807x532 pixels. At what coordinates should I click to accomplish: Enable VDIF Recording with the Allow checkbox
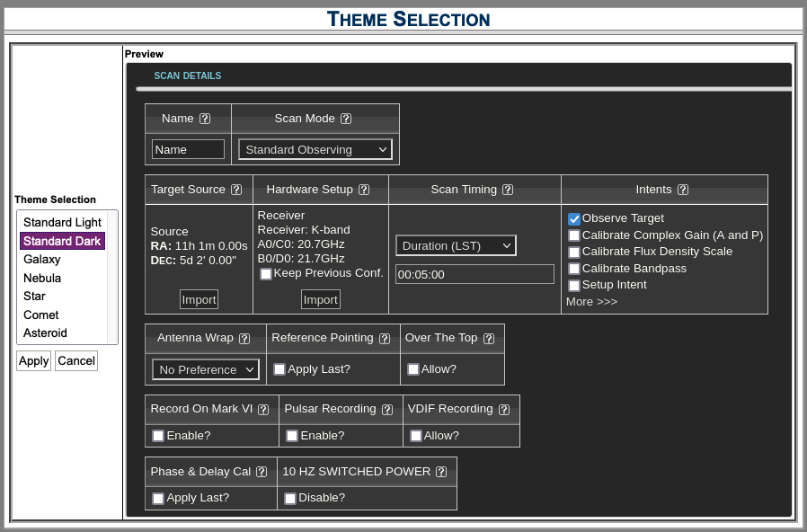(x=415, y=435)
